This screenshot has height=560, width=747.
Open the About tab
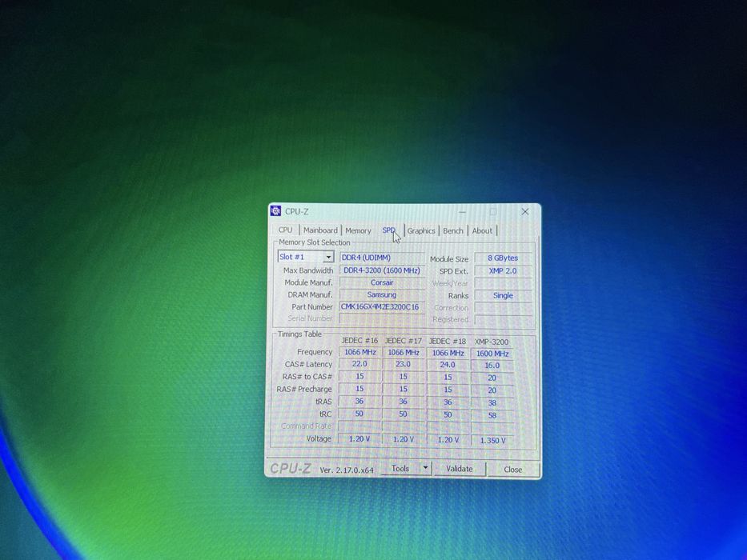pyautogui.click(x=482, y=231)
